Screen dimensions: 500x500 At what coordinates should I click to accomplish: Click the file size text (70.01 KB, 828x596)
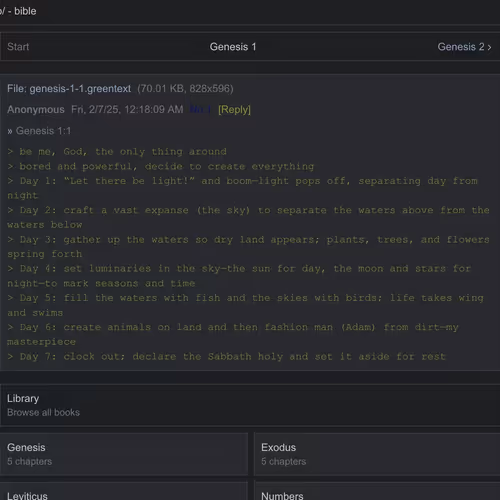[185, 89]
